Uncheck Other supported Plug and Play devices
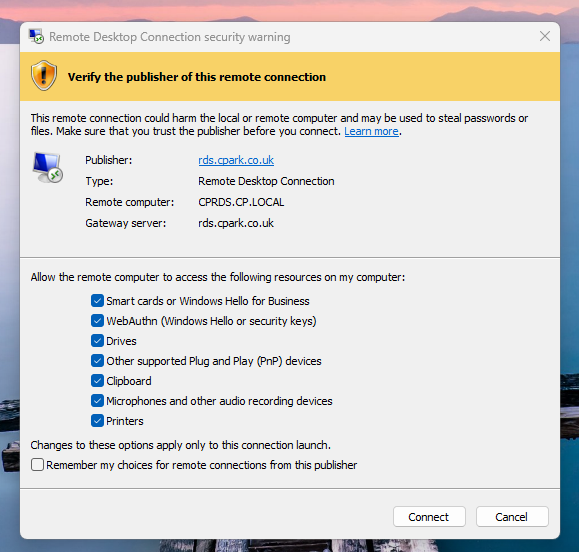The width and height of the screenshot is (579, 552). point(97,361)
